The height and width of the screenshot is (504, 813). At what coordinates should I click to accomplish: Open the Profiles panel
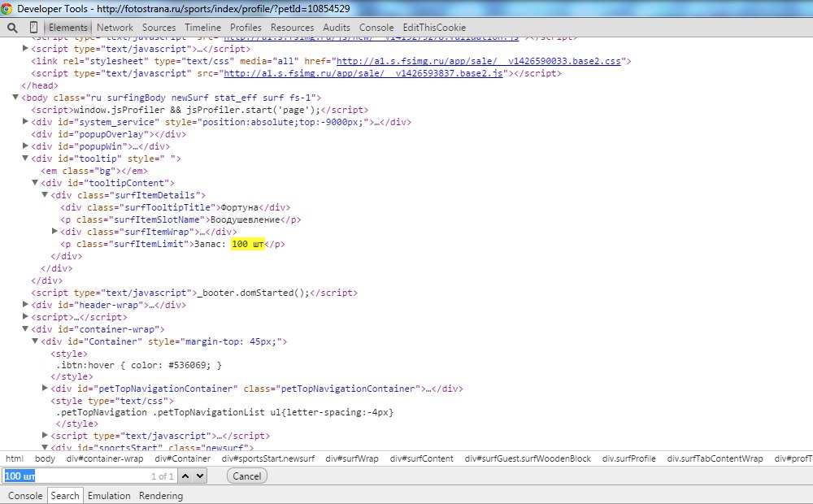pyautogui.click(x=246, y=28)
